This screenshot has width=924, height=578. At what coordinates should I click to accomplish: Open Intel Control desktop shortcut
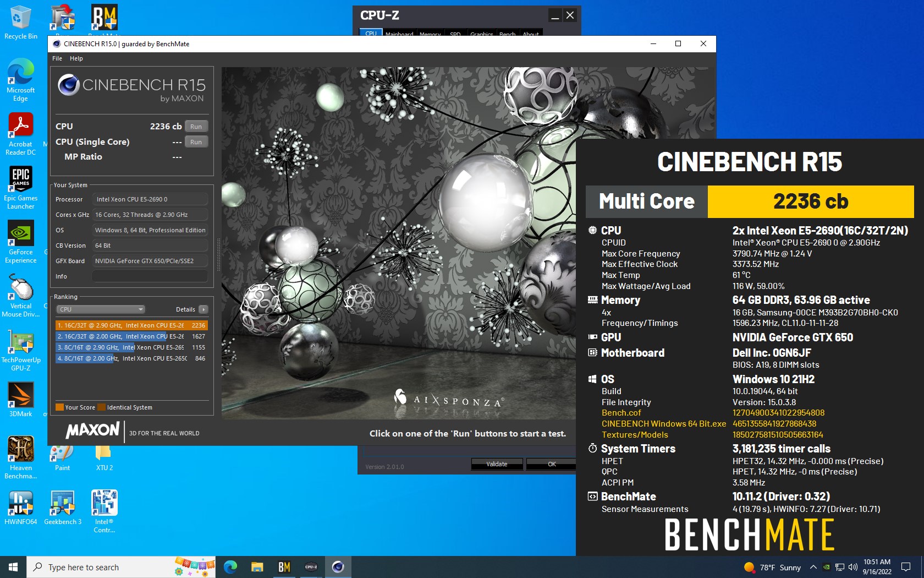(105, 511)
